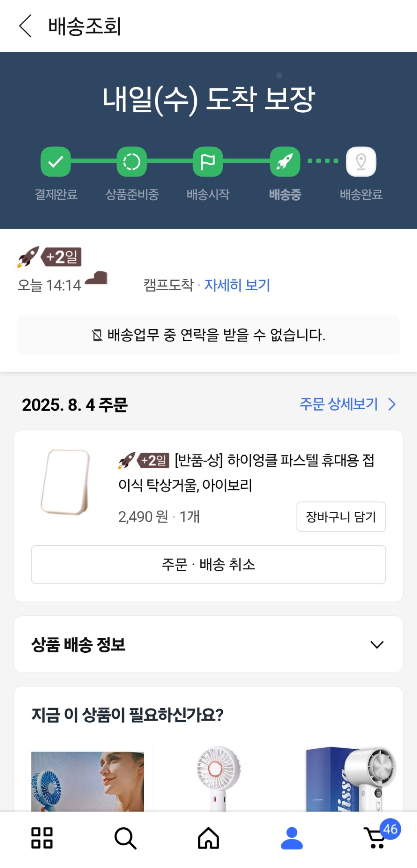Image resolution: width=417 pixels, height=868 pixels.
Task: Tap the 배송시작 flag step icon
Action: tap(208, 162)
